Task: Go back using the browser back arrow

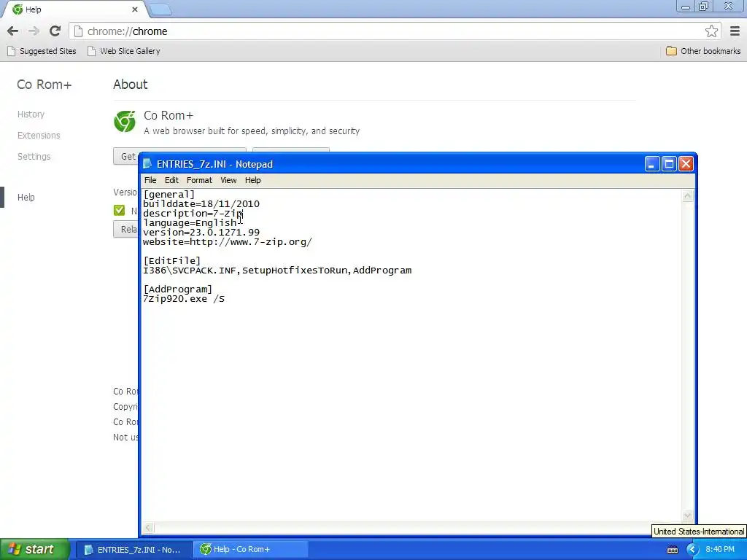Action: [13, 31]
